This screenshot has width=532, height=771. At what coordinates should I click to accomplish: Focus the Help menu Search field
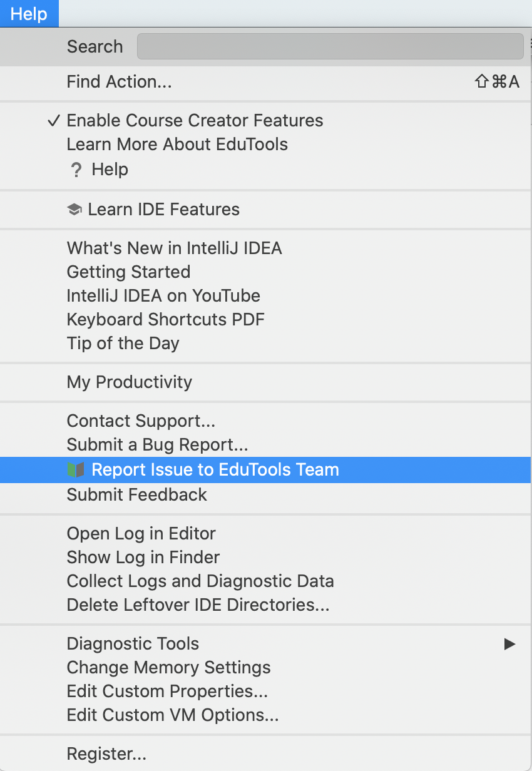330,46
